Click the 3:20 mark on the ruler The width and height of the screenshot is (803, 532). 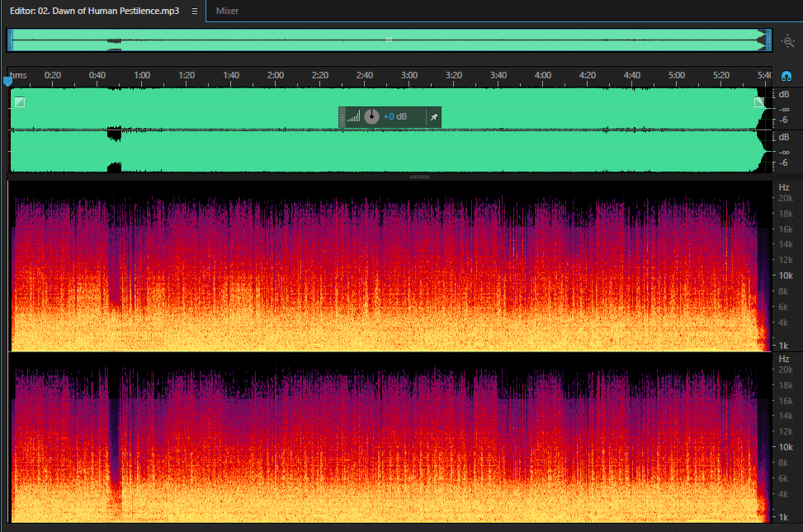454,75
